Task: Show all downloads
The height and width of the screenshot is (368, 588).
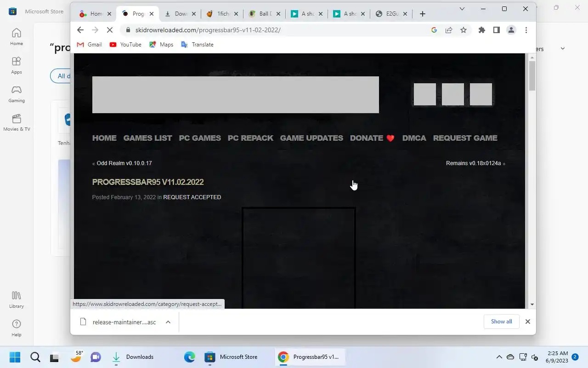Action: [x=501, y=322]
